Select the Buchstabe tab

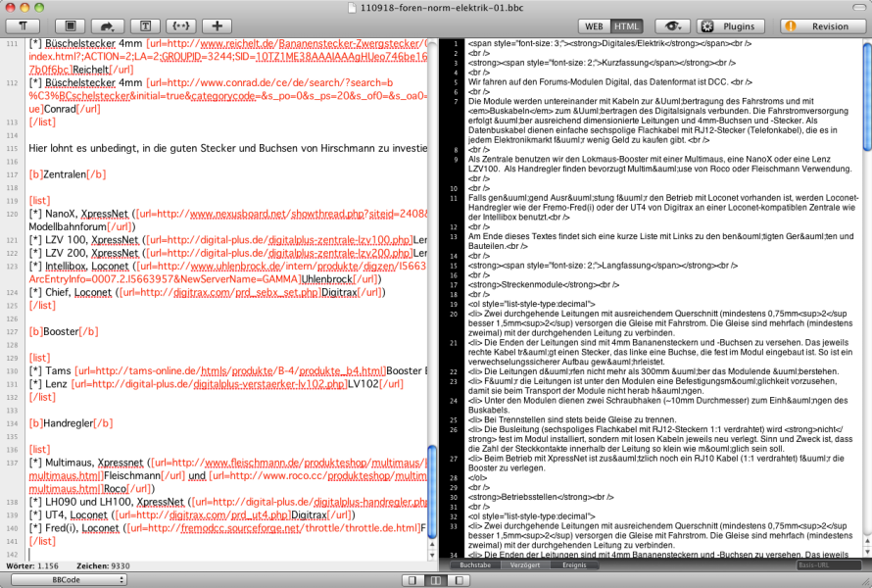pyautogui.click(x=475, y=565)
